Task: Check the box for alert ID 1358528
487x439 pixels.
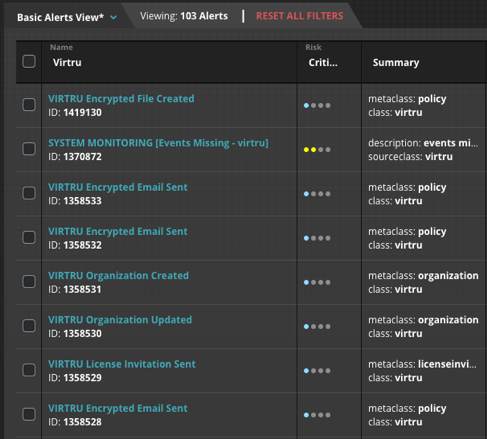Action: tap(29, 414)
